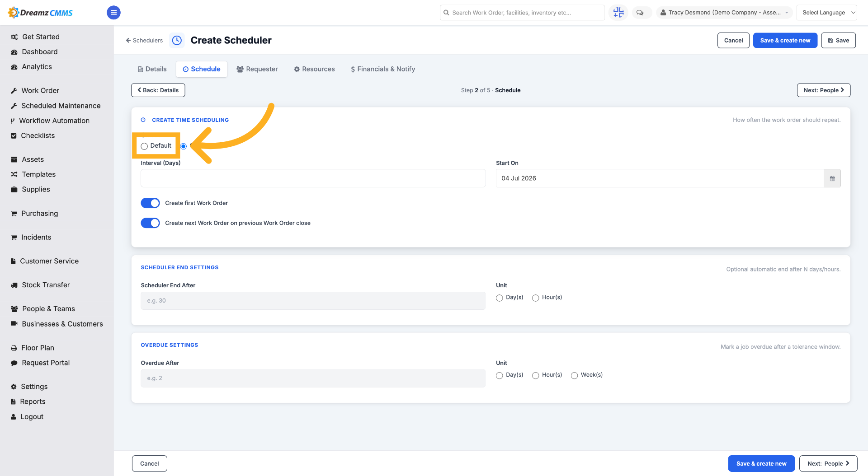Open the calendar picker for Start On

pos(832,178)
